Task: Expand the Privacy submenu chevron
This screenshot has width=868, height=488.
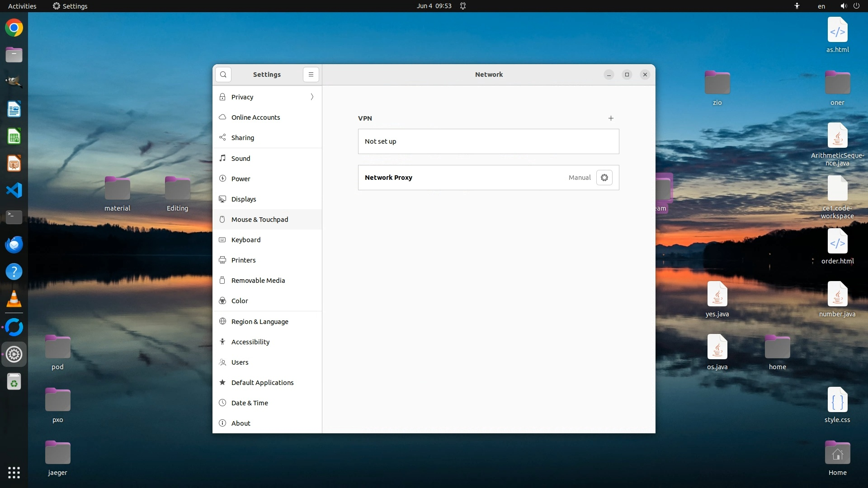Action: pyautogui.click(x=312, y=97)
